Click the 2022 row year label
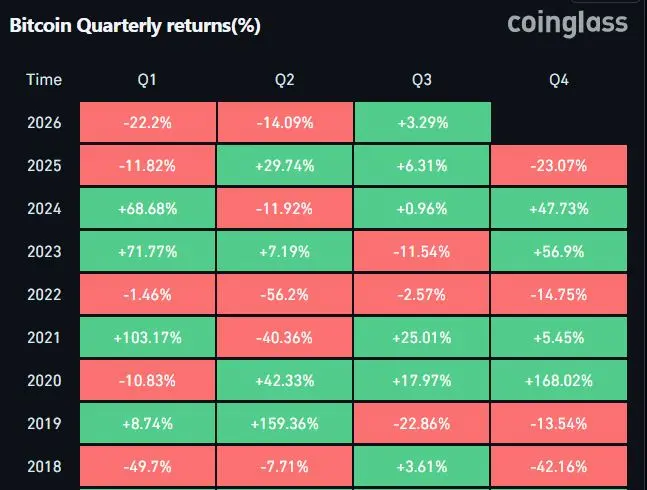The height and width of the screenshot is (490, 647). (x=44, y=294)
